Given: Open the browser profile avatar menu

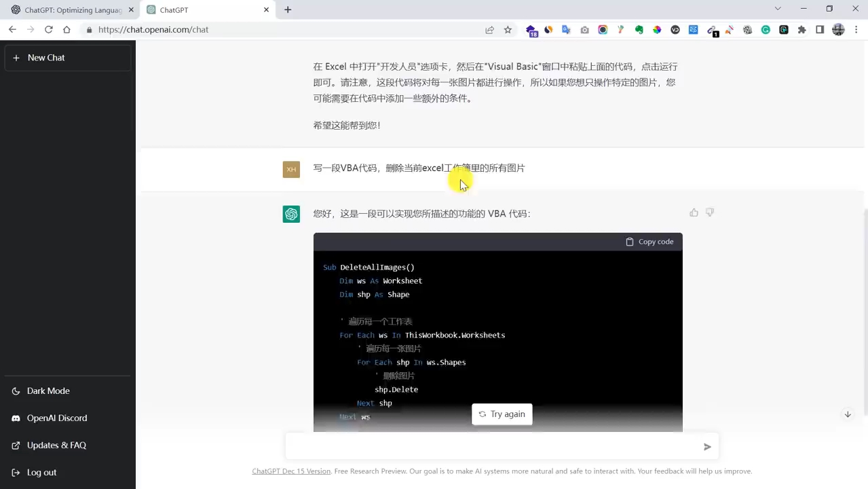Looking at the screenshot, I should point(838,29).
